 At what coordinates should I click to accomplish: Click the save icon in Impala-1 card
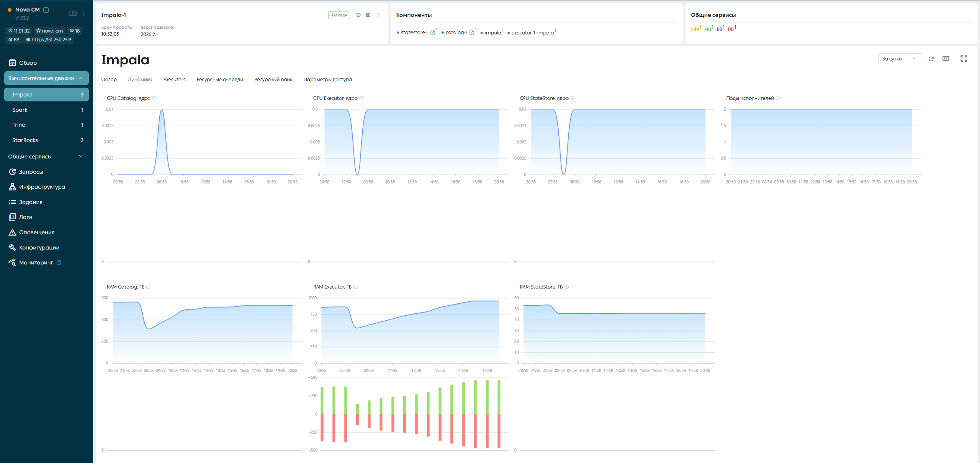[x=368, y=15]
